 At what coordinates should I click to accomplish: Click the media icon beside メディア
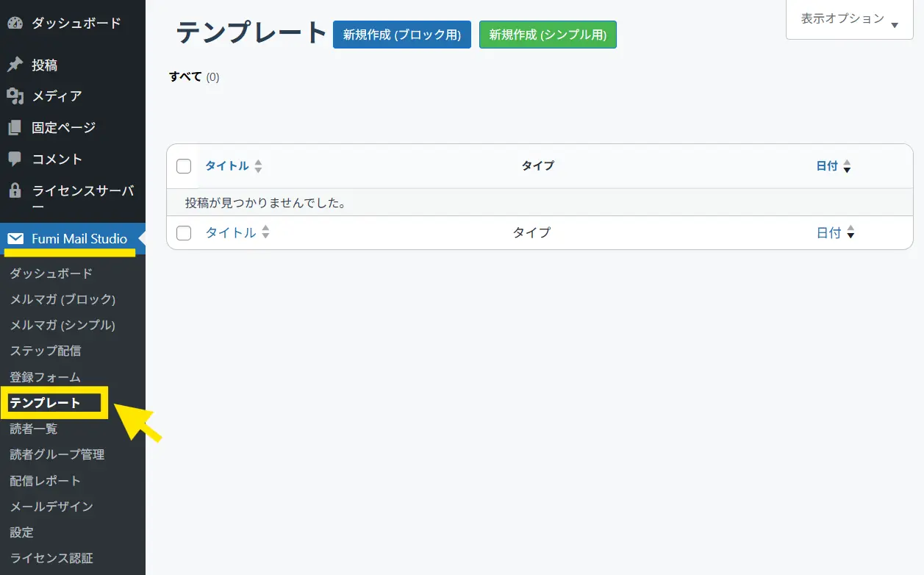coord(15,96)
